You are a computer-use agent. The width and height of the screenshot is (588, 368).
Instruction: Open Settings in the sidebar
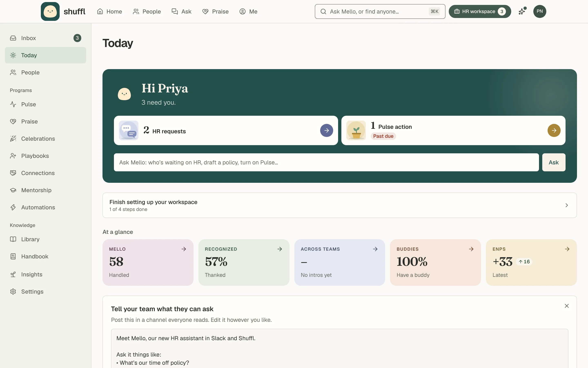tap(46, 292)
